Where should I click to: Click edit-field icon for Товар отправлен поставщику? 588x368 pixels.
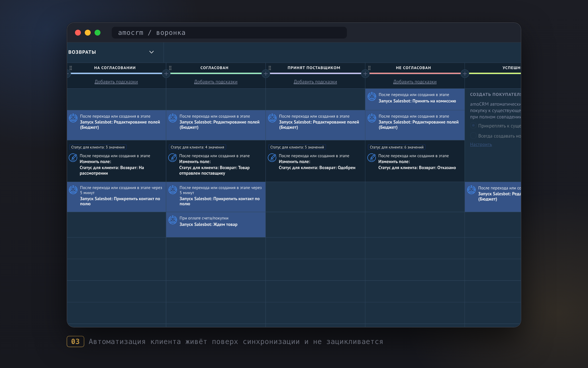click(x=173, y=158)
